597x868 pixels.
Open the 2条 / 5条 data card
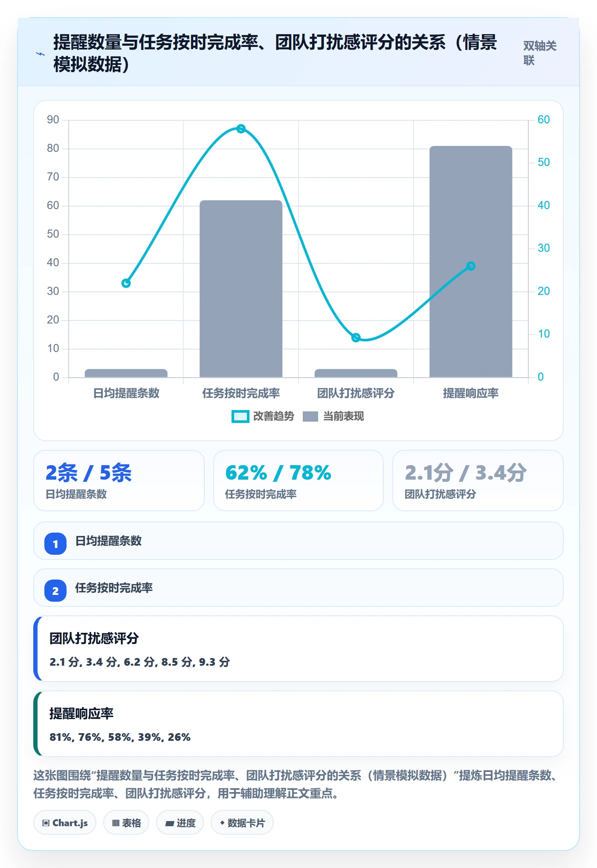119,481
